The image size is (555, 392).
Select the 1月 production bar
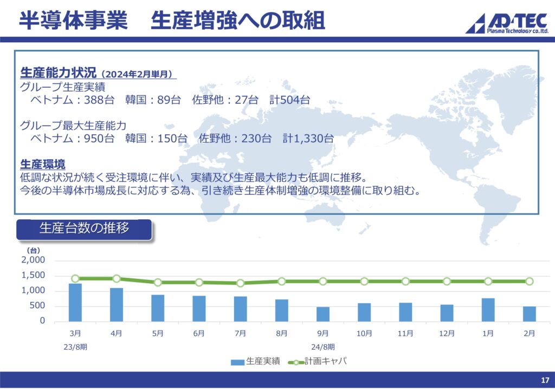click(488, 310)
